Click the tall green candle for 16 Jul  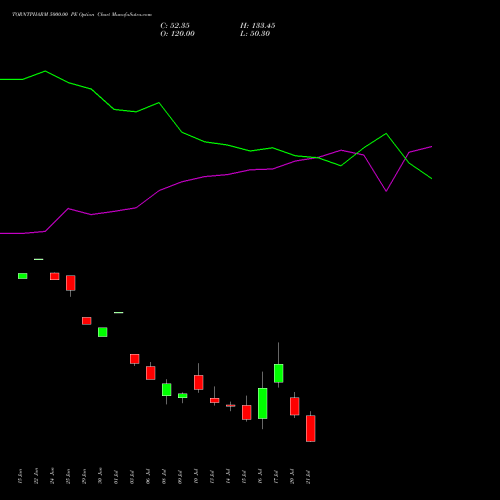[x=263, y=403]
